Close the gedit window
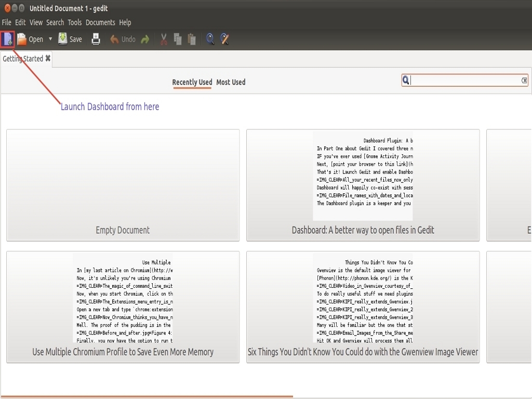 [7, 8]
